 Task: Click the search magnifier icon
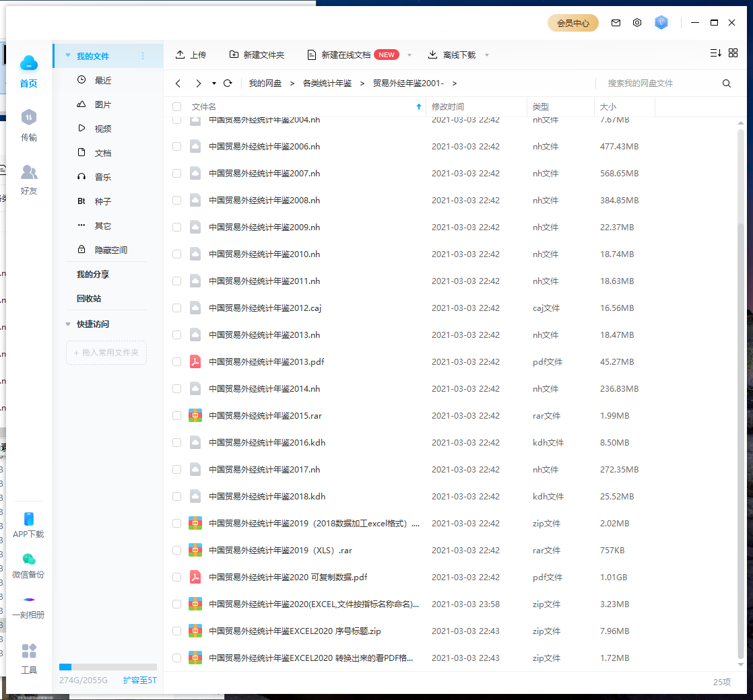coord(727,83)
